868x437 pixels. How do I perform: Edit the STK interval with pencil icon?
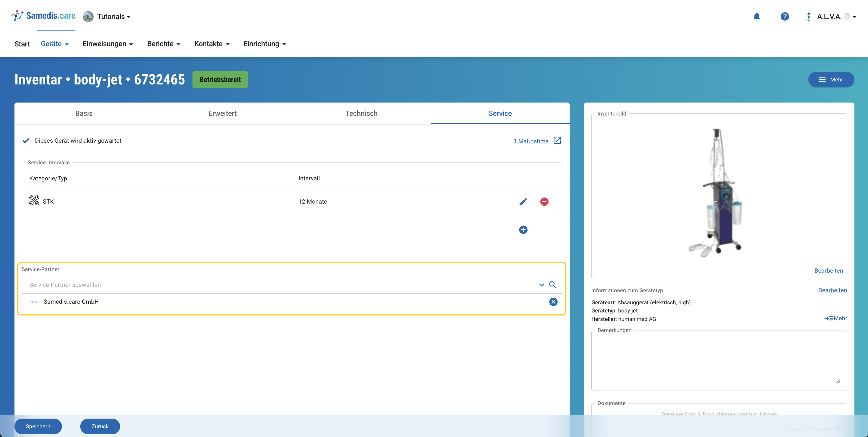[523, 201]
